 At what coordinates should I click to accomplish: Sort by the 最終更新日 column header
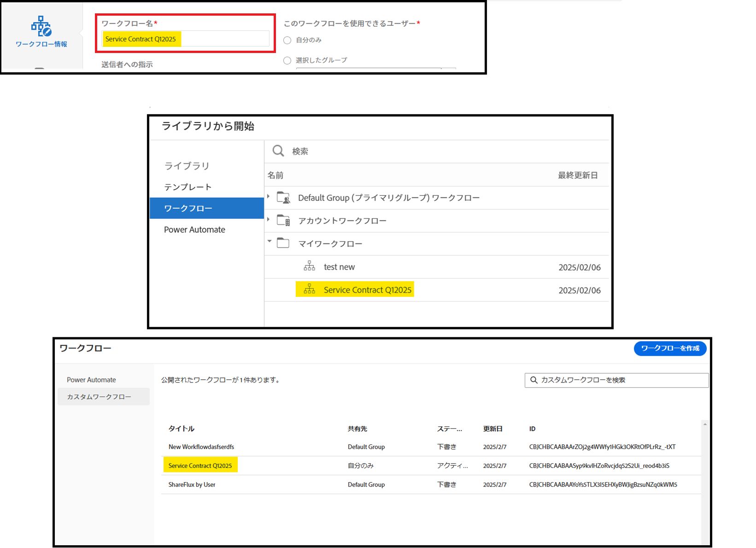[578, 175]
